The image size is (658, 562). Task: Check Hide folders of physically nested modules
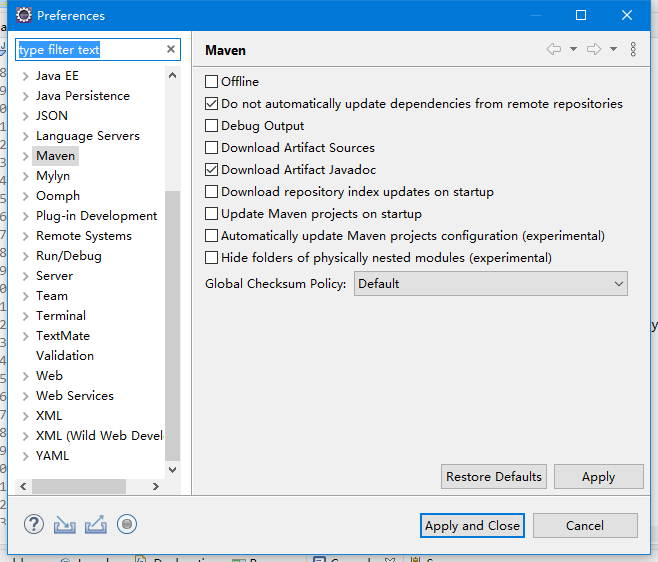click(212, 258)
